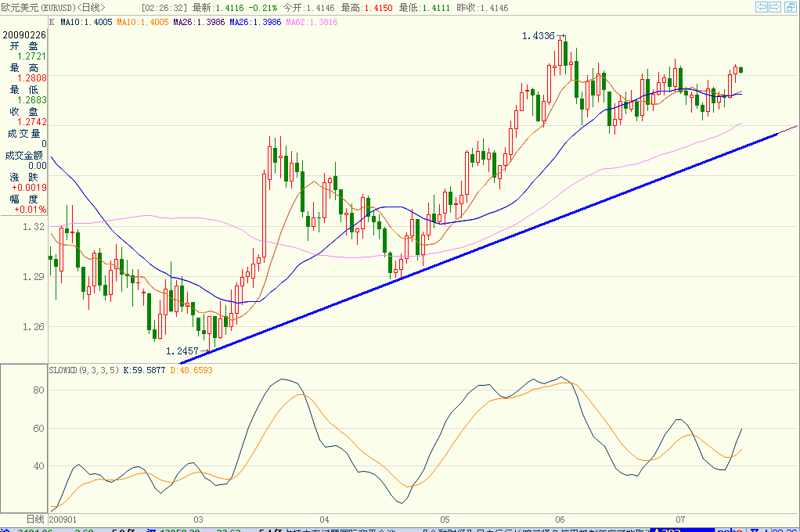Click the orange MA10:1.4005 indicator label

[142, 22]
